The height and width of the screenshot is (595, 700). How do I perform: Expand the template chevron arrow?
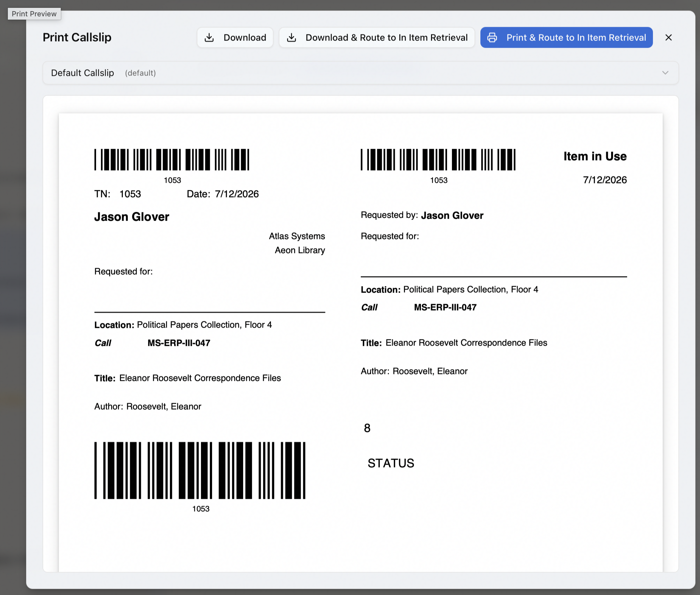(x=665, y=73)
